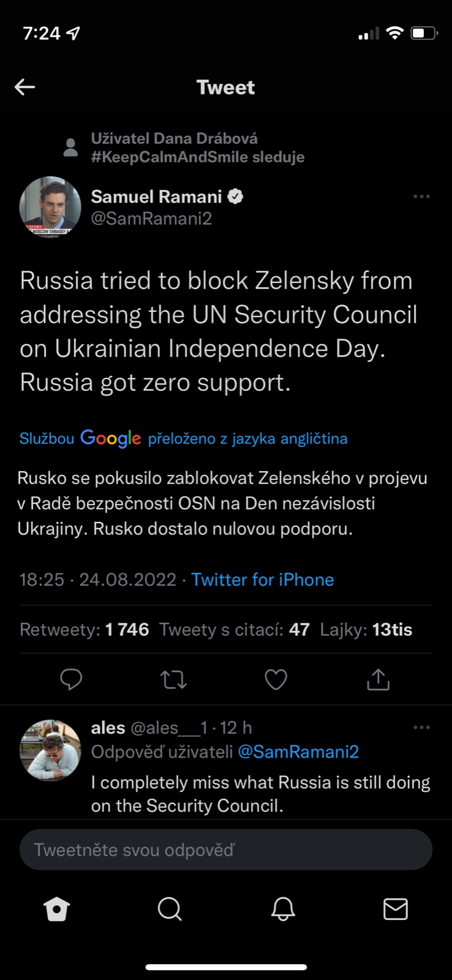
Task: Open more options on Samuel Ramani's tweet
Action: 421,197
